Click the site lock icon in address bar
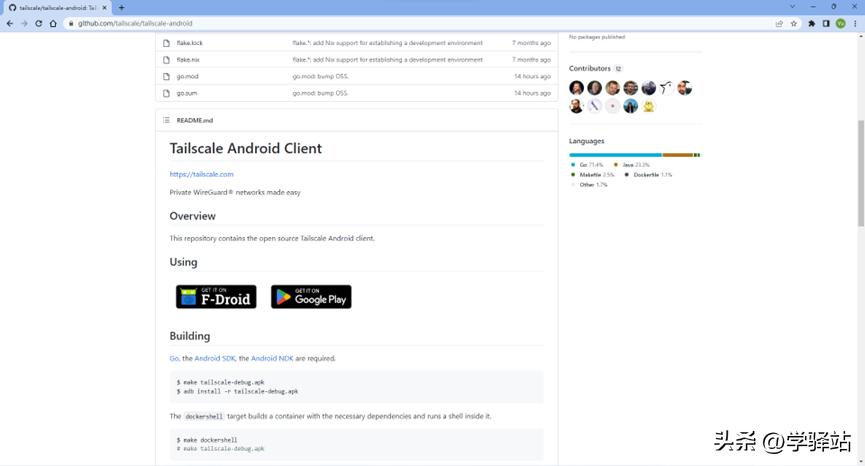This screenshot has height=466, width=865. 71,24
